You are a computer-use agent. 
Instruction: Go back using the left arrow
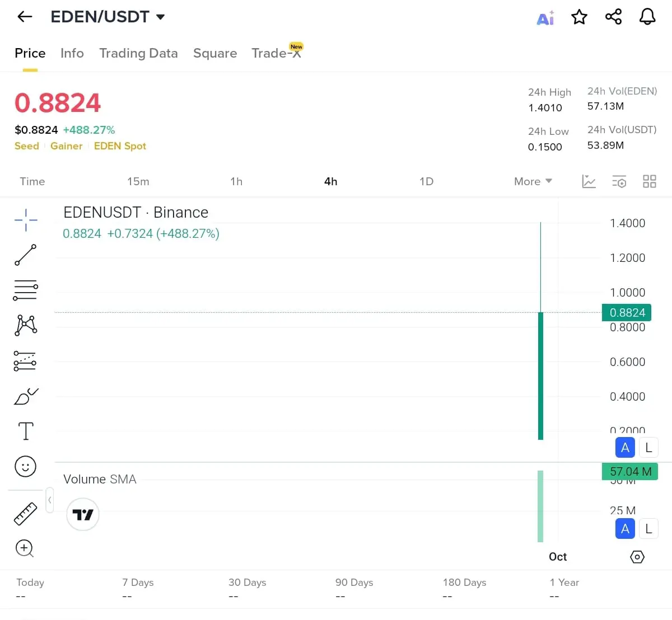(x=25, y=17)
